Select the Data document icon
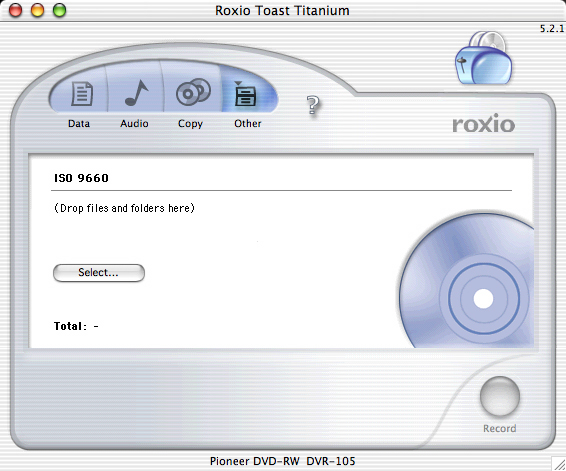This screenshot has height=471, width=566. [82, 93]
